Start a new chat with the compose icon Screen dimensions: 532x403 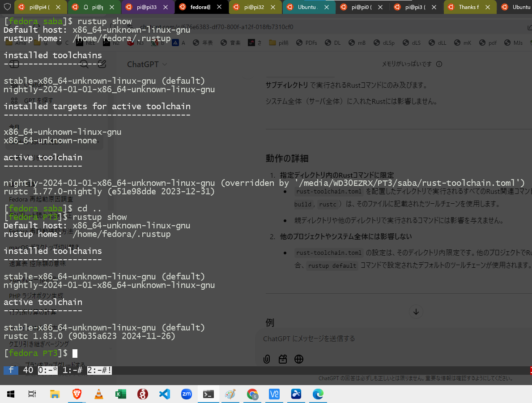(x=102, y=64)
